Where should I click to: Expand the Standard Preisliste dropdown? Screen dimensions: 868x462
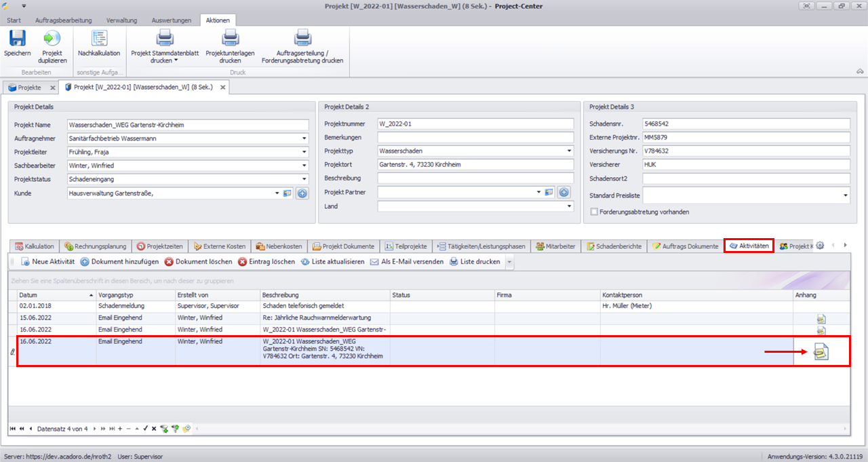[x=846, y=195]
